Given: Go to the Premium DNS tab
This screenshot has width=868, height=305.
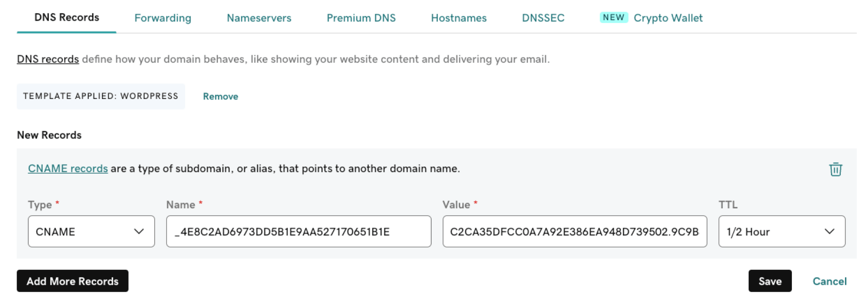Looking at the screenshot, I should [361, 18].
